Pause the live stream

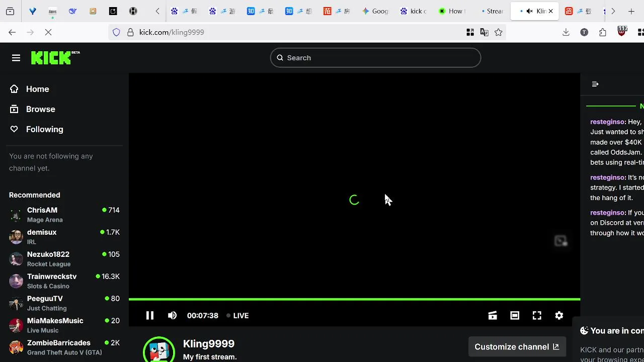tap(150, 315)
